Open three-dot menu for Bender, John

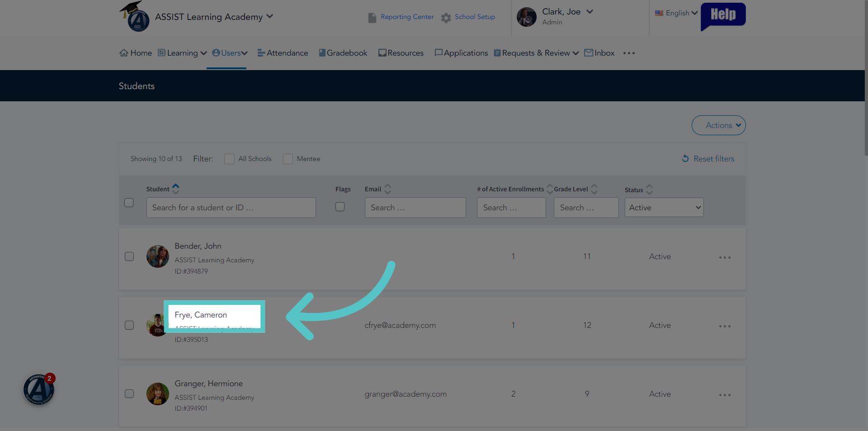click(725, 257)
